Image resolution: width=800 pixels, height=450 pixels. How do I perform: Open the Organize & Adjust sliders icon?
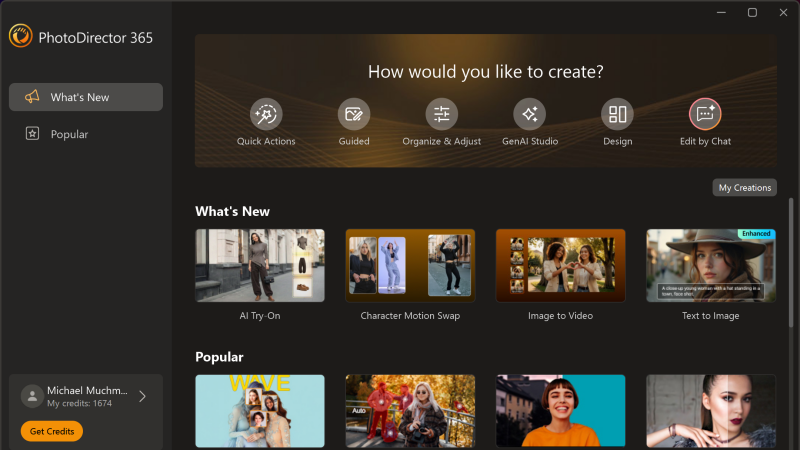[x=441, y=114]
